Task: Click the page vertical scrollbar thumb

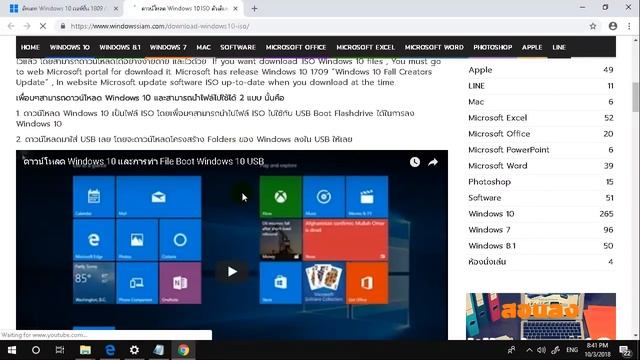Action: coord(636,96)
